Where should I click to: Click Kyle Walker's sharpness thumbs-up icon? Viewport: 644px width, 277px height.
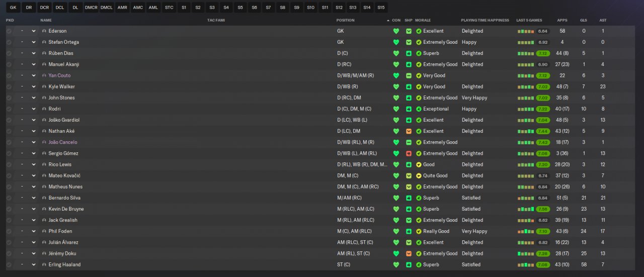[x=409, y=86]
